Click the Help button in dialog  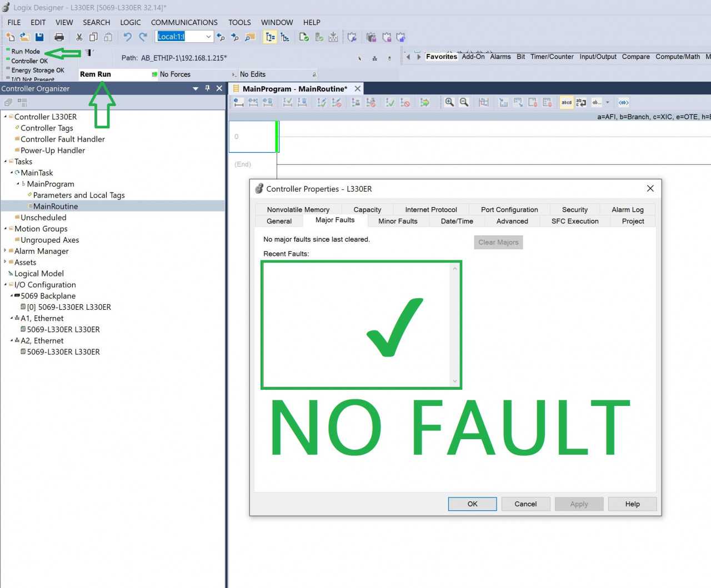coord(632,504)
